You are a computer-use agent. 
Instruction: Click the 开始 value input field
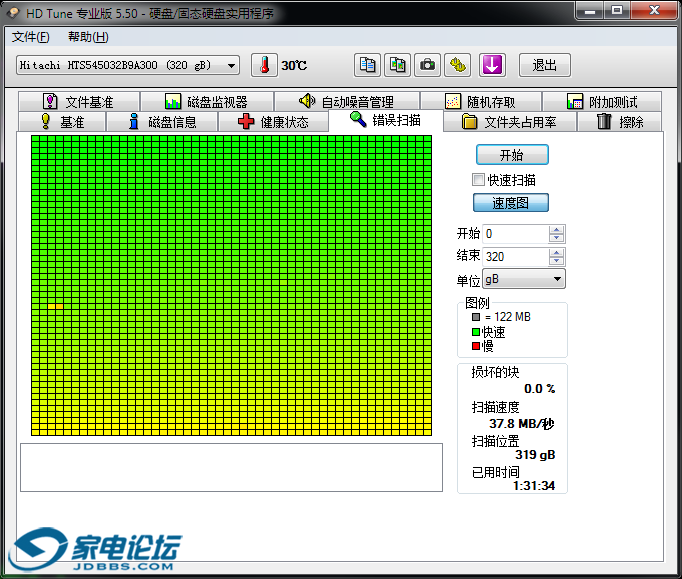click(516, 234)
